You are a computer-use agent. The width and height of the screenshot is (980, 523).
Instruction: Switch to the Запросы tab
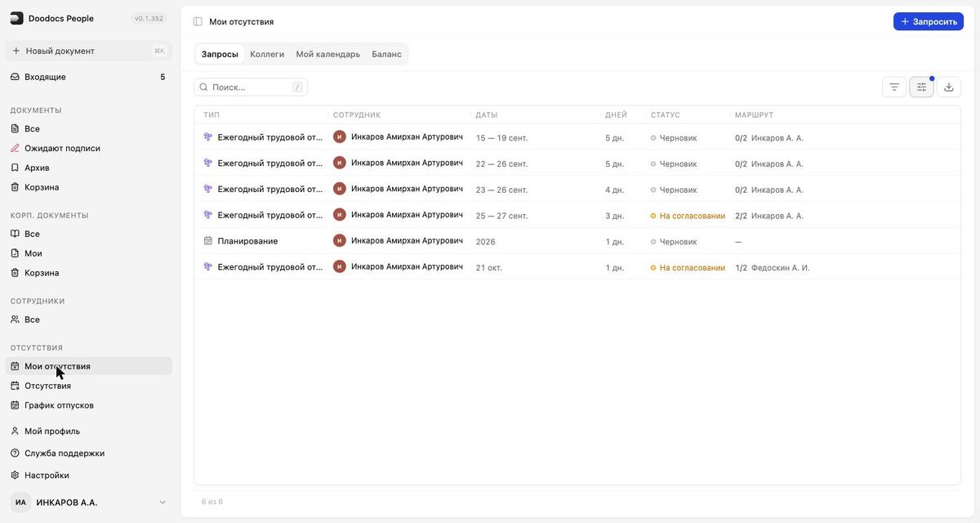coord(220,54)
